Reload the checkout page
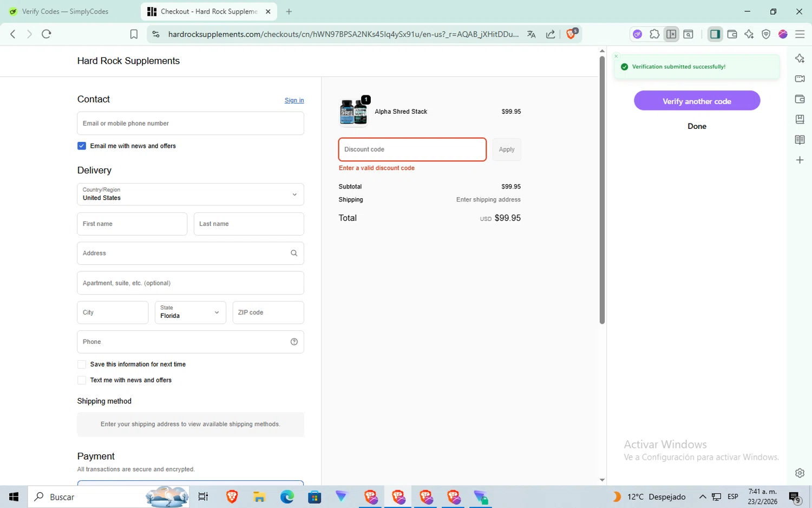Viewport: 812px width, 508px height. [x=47, y=34]
